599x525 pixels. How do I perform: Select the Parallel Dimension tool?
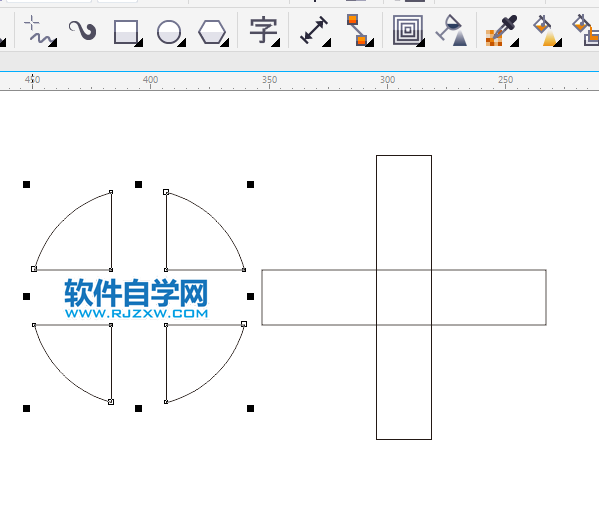coord(315,31)
